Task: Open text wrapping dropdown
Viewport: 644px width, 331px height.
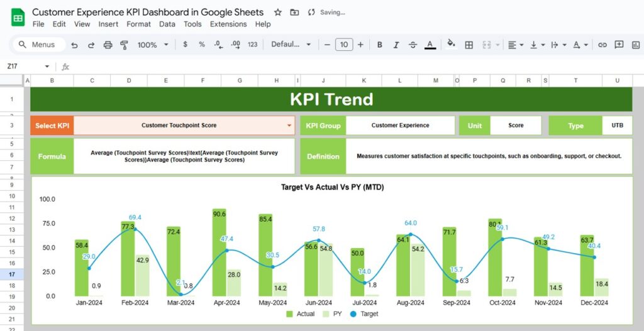Action: (558, 45)
